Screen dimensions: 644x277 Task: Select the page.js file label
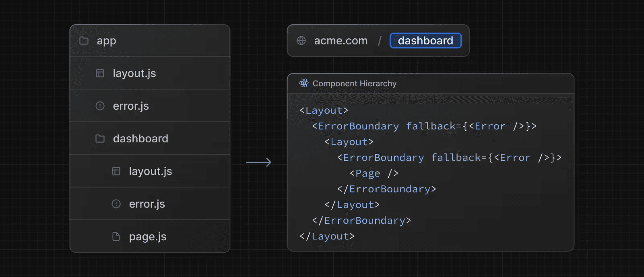[147, 237]
